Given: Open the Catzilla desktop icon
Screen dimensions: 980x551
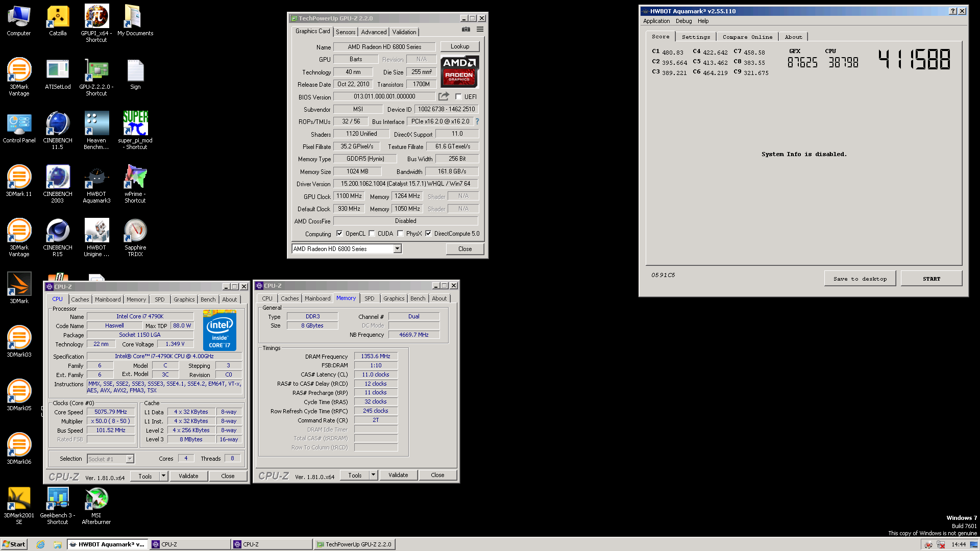Looking at the screenshot, I should pos(58,20).
